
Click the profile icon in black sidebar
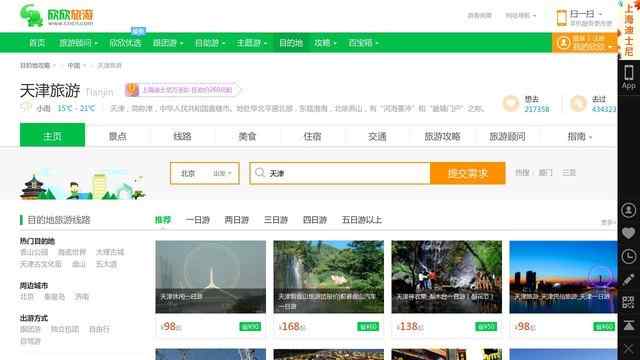(629, 210)
